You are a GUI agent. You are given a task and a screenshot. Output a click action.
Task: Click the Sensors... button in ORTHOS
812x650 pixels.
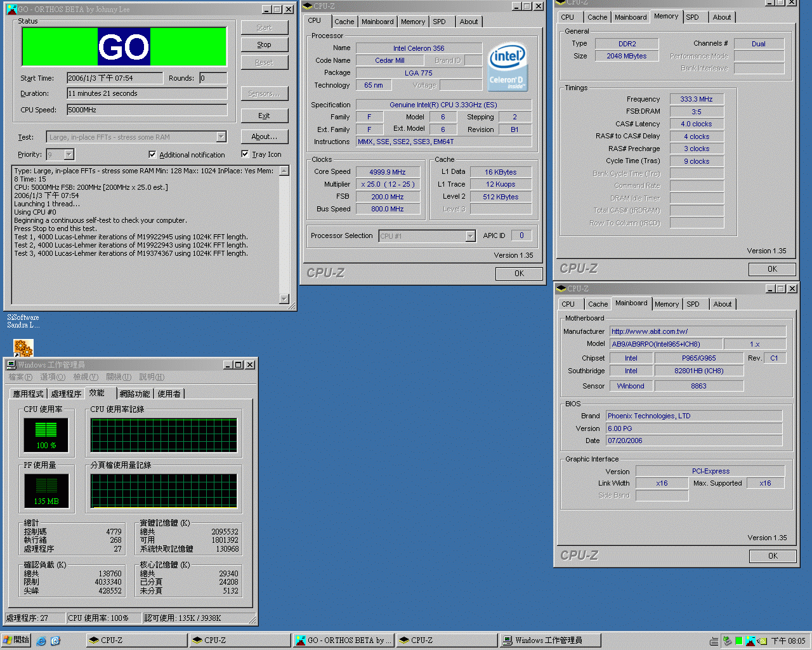pos(265,93)
